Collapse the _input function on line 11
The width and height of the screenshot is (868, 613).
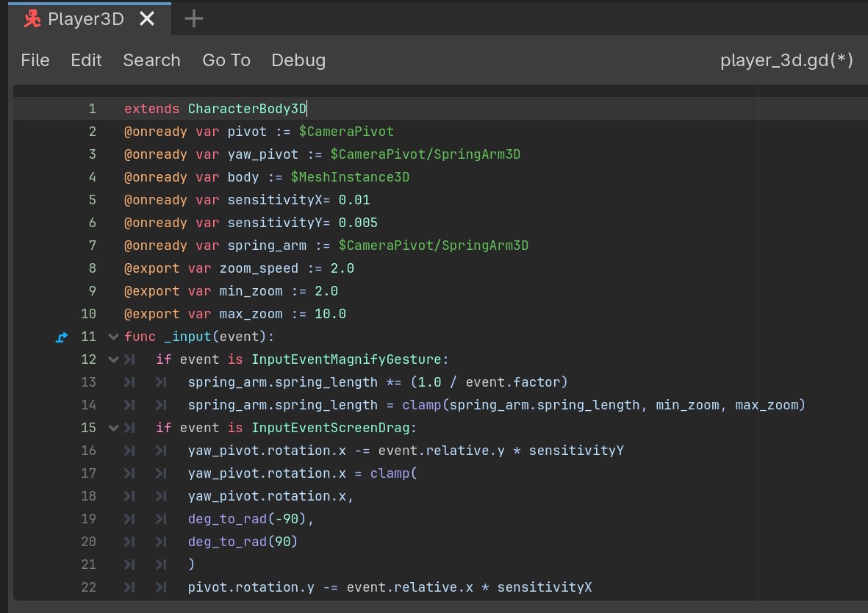click(113, 337)
